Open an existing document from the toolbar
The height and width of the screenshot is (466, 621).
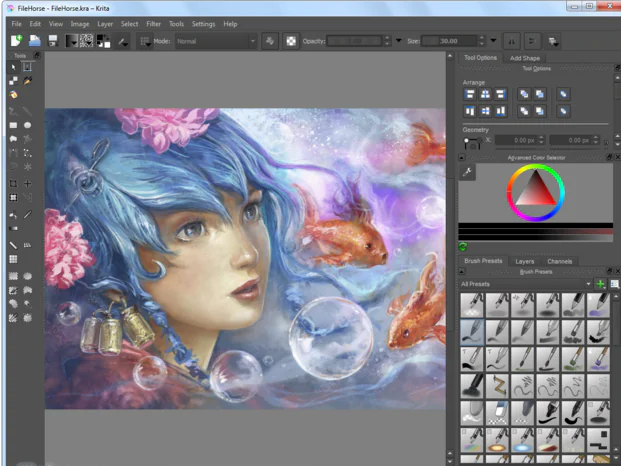(34, 41)
